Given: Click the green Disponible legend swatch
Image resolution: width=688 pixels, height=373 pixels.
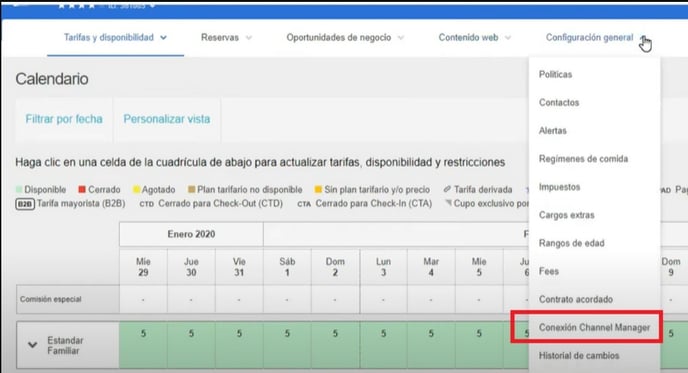Looking at the screenshot, I should pyautogui.click(x=19, y=190).
